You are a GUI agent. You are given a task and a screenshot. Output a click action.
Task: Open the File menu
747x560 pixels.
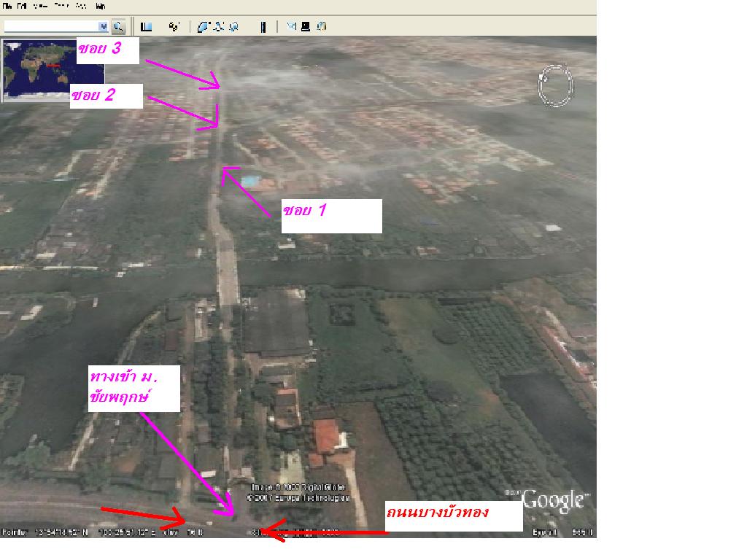pyautogui.click(x=7, y=6)
